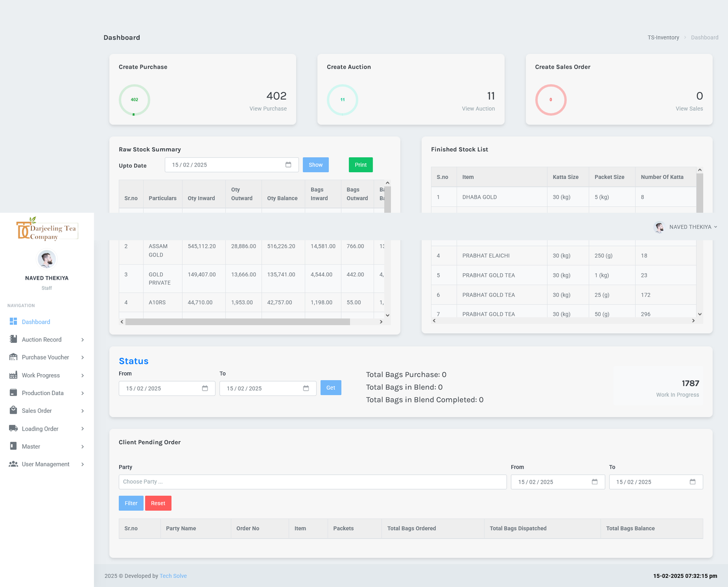Click the Create Purchase progress ring

tap(134, 100)
